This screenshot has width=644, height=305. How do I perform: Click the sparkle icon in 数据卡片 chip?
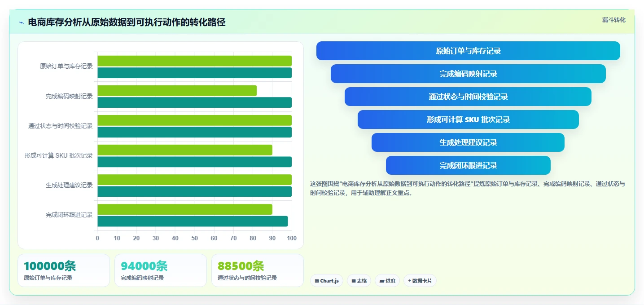pos(410,281)
